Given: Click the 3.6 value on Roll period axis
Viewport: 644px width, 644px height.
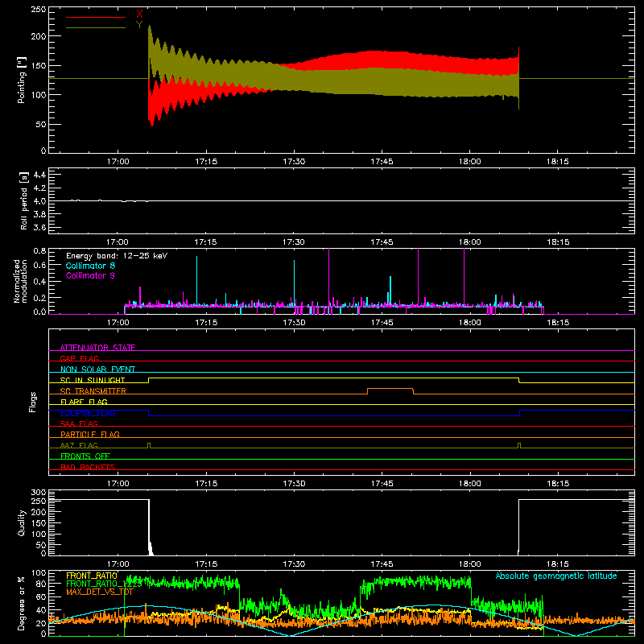Looking at the screenshot, I should (39, 227).
